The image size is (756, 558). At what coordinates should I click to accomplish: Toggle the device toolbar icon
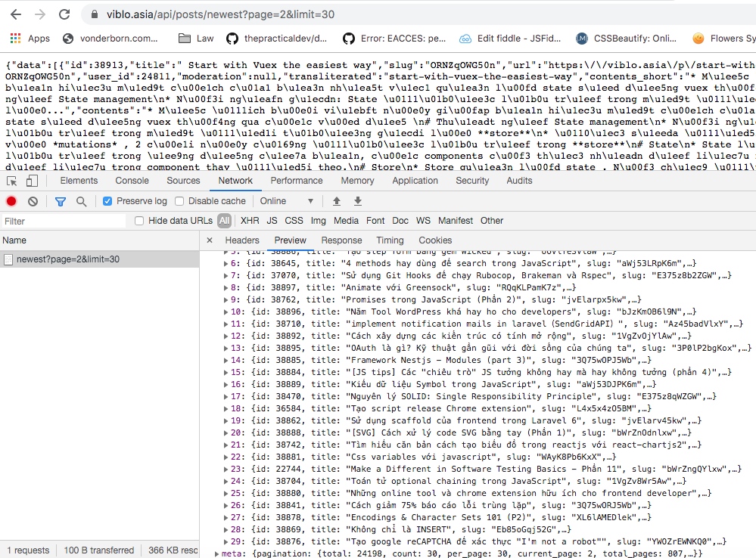[x=32, y=181]
